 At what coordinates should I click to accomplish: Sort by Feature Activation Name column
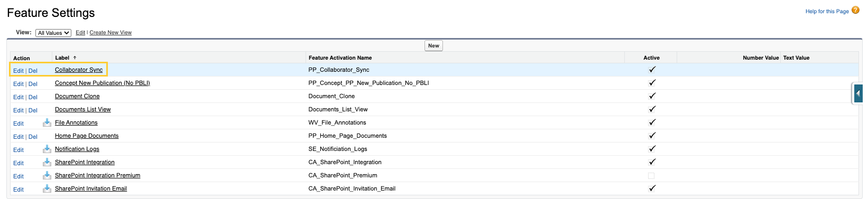click(340, 58)
